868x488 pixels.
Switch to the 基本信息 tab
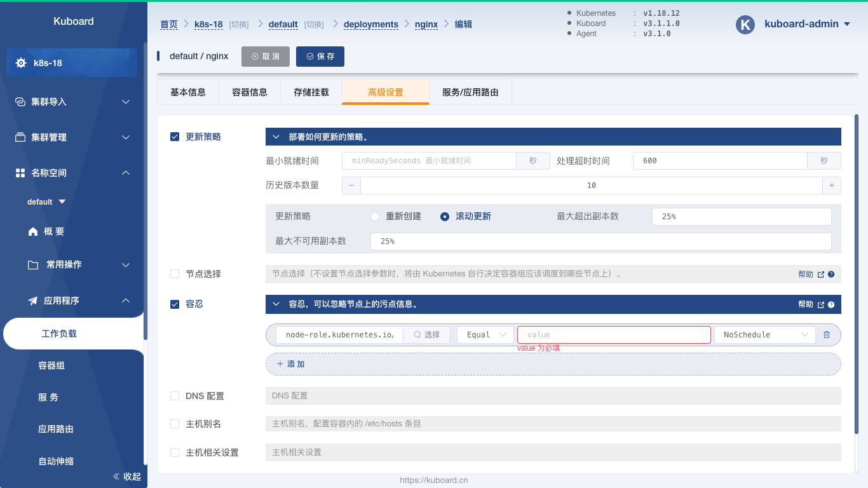(x=188, y=92)
